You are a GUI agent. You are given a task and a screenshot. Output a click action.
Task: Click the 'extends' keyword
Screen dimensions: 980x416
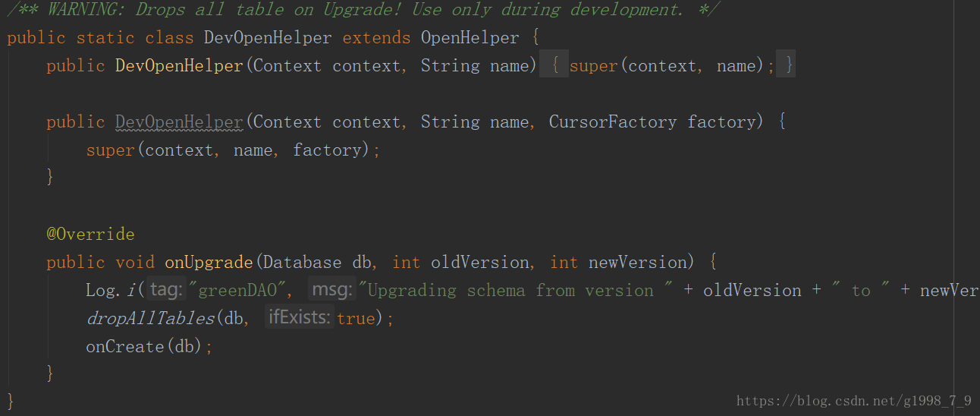376,38
